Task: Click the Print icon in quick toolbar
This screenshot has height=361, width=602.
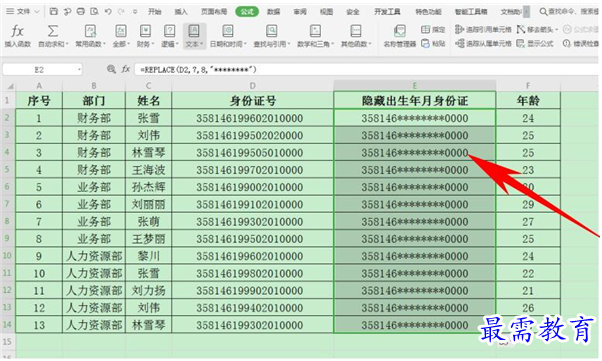Action: coord(81,12)
